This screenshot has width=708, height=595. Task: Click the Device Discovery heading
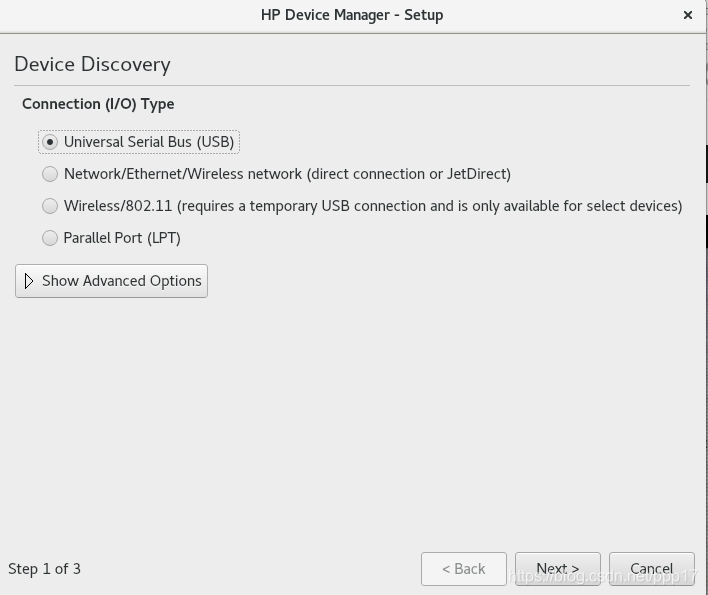click(x=93, y=65)
